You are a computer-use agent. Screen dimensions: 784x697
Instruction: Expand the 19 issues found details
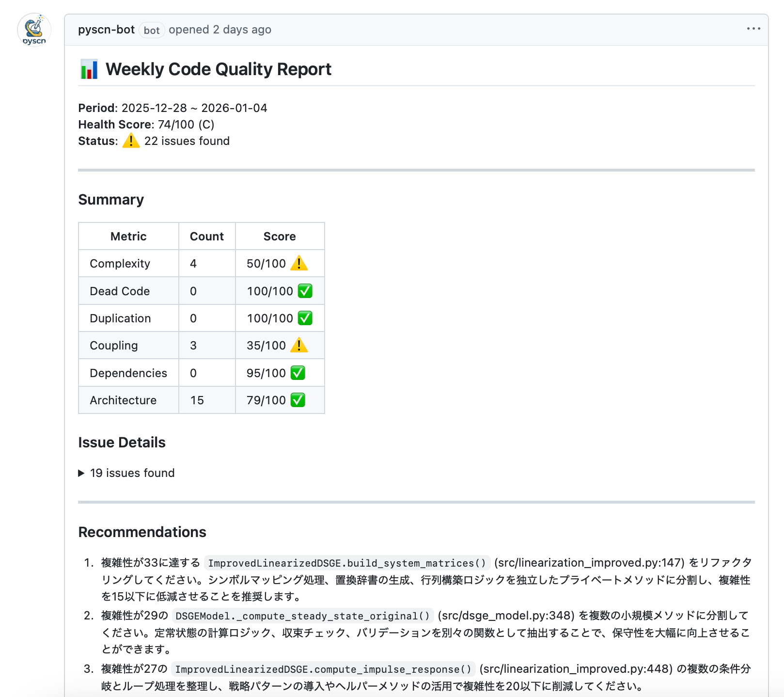click(126, 473)
